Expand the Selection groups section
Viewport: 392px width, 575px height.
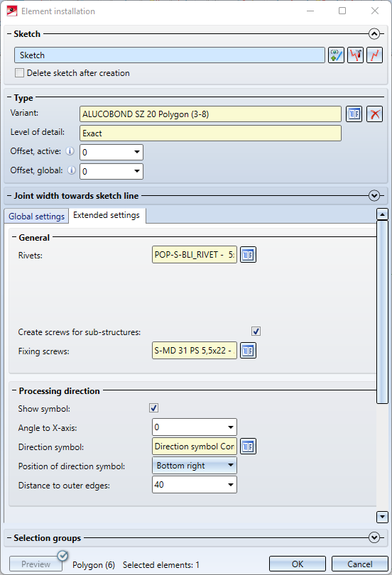[x=374, y=537]
